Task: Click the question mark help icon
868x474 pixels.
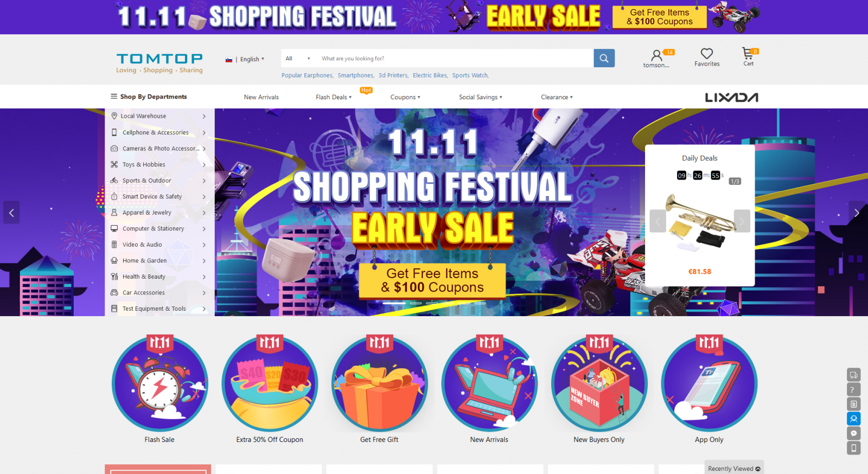Action: click(x=853, y=389)
